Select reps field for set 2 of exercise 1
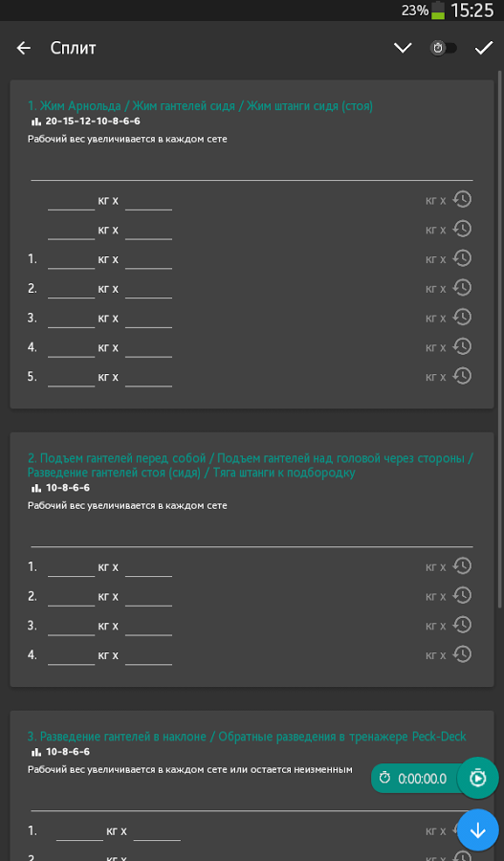This screenshot has height=861, width=504. point(149,289)
